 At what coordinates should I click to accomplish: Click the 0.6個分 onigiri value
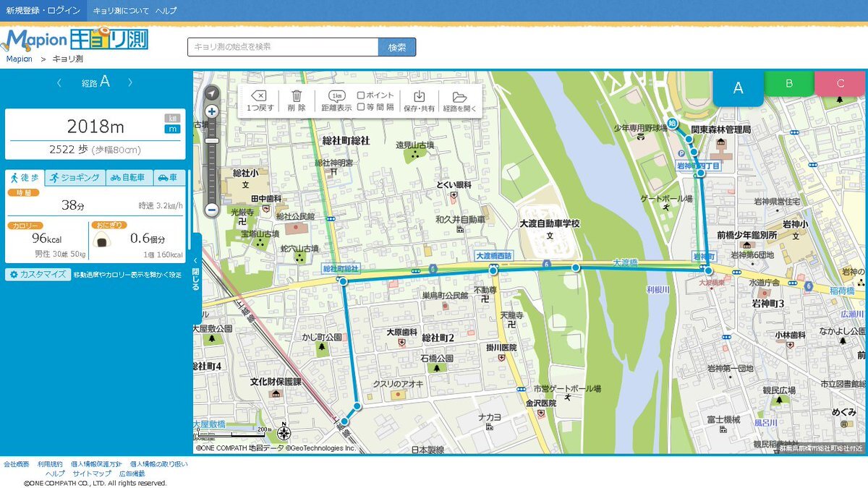click(148, 239)
